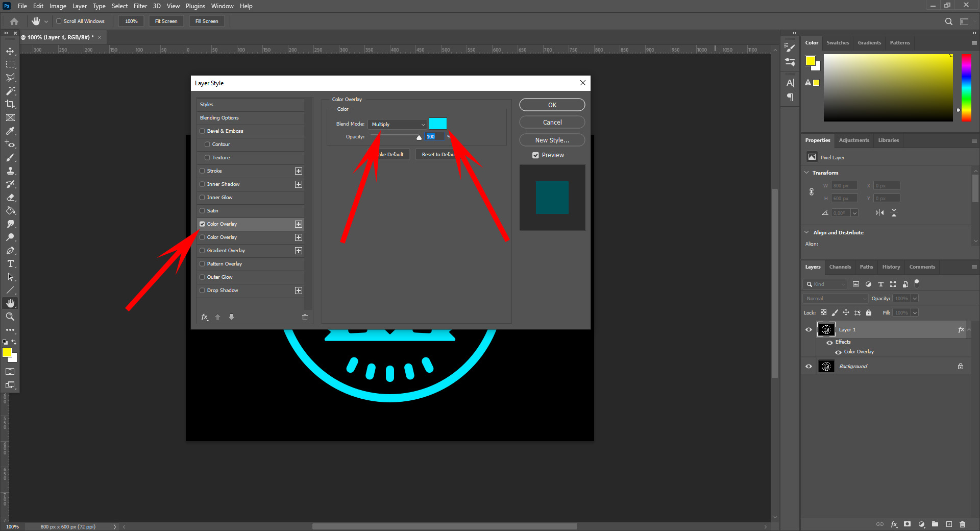Move effect down in Layer Style list
Screen dimensions: 980x531
click(231, 317)
